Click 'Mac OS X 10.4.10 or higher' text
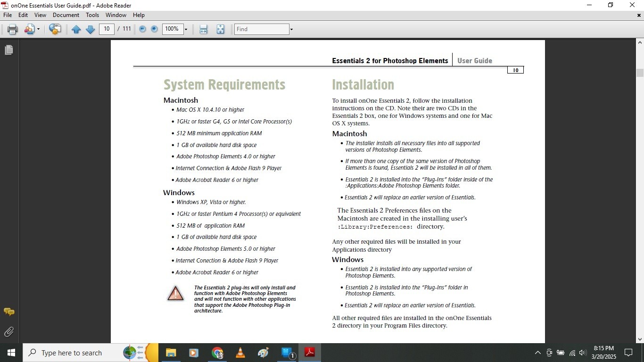644x362 pixels. 210,110
